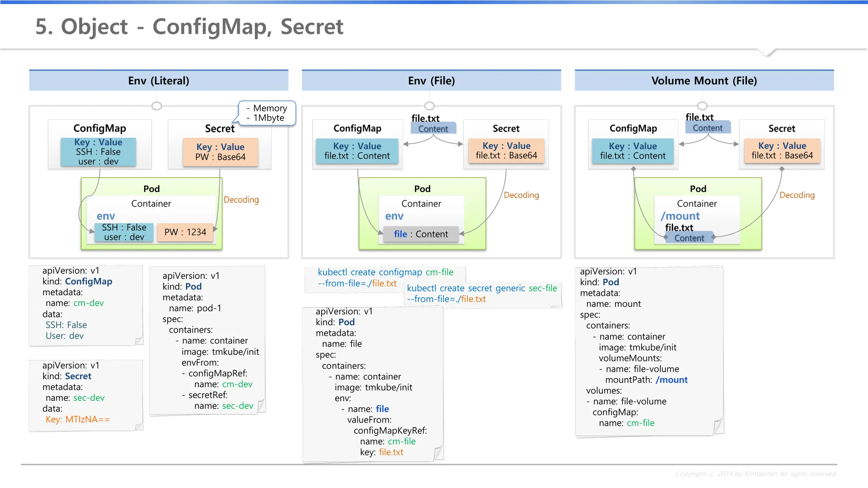Click ConfigMap Key:Value box with SSH False
The width and height of the screenshot is (868, 488).
coord(98,152)
